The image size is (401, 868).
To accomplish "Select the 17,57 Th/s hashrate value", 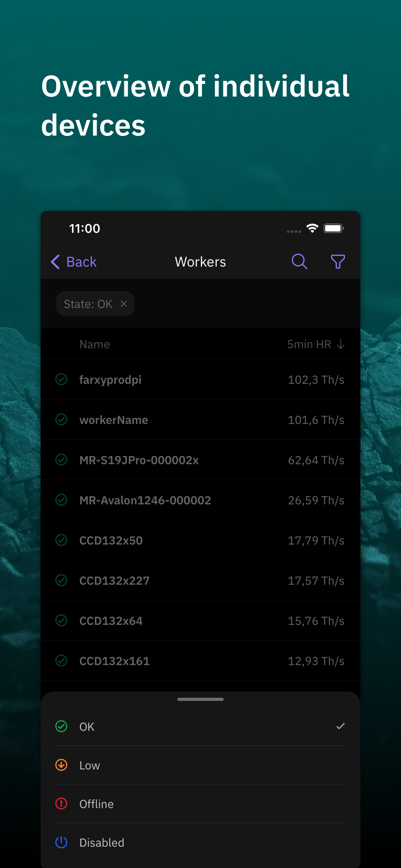I will pyautogui.click(x=316, y=580).
